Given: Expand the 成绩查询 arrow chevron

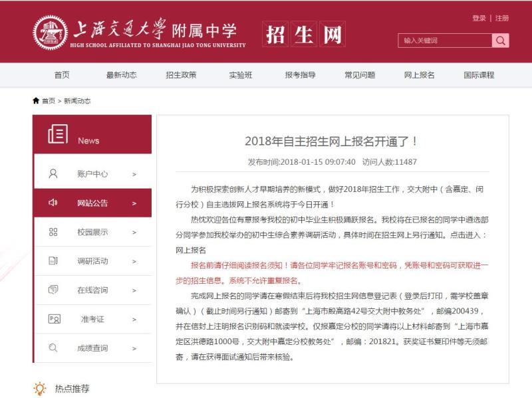Looking at the screenshot, I should (134, 348).
